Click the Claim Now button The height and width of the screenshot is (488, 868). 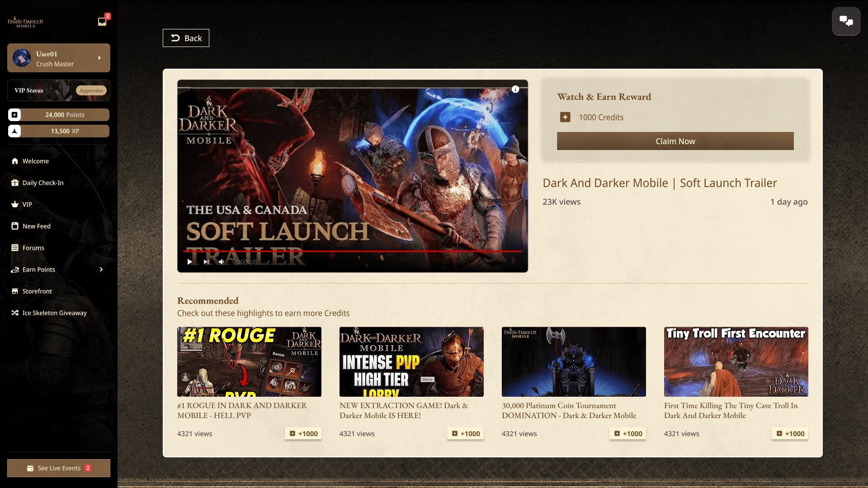coord(675,141)
